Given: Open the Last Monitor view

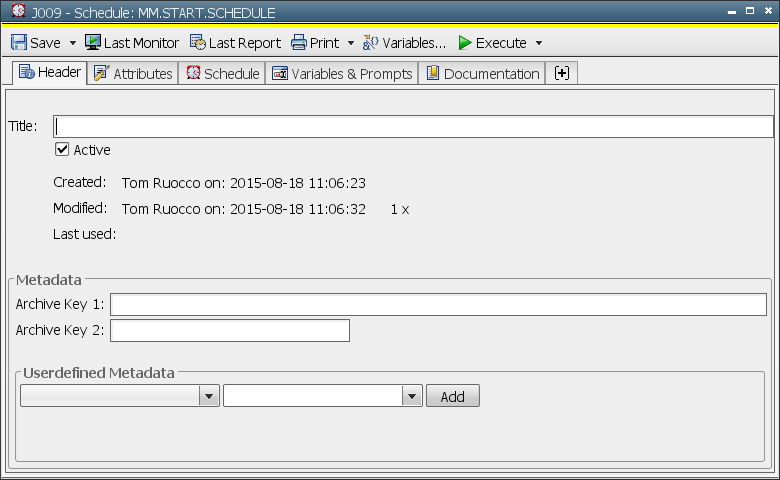Looking at the screenshot, I should [x=132, y=43].
